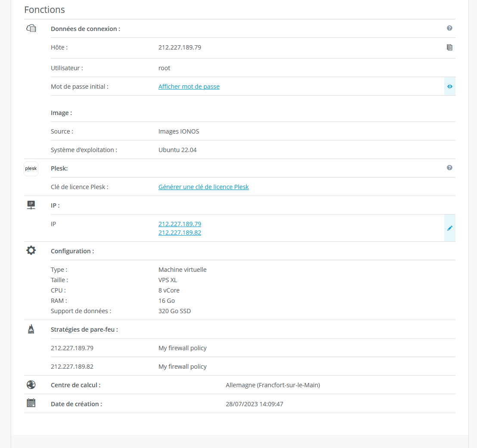Image resolution: width=477 pixels, height=448 pixels.
Task: Click the Données de connexion heading
Action: click(x=86, y=29)
